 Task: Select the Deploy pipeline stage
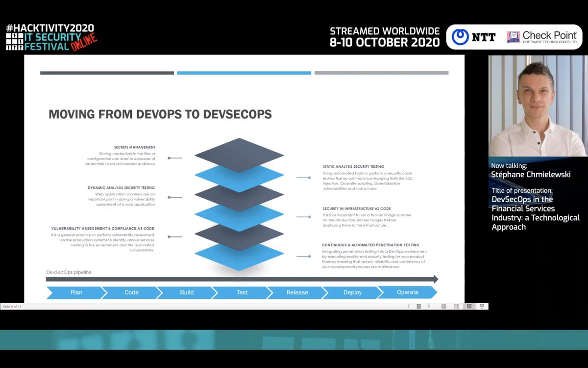352,292
